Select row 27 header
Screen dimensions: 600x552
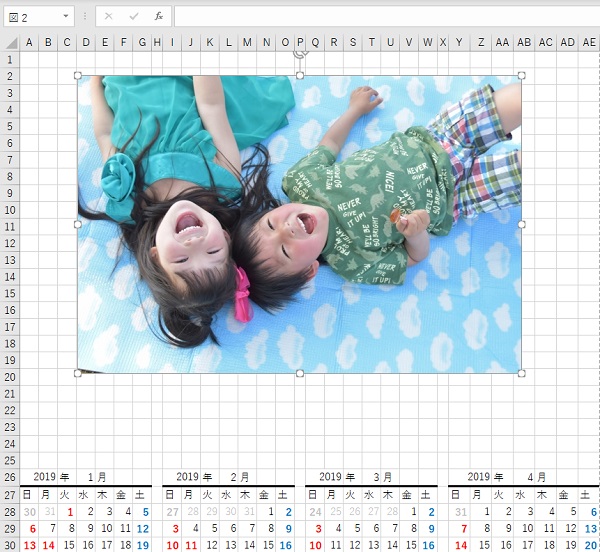click(x=10, y=495)
